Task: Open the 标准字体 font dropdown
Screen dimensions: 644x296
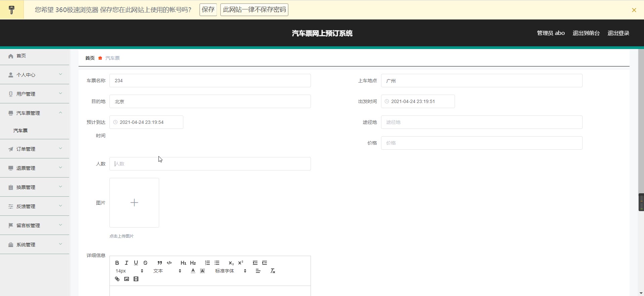Action: 231,271
